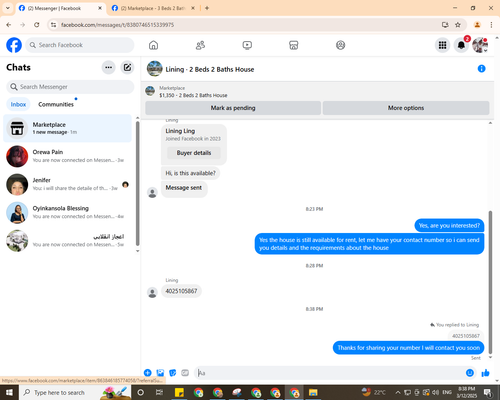This screenshot has width=500, height=400.
Task: Open the notifications bell icon
Action: tap(461, 45)
